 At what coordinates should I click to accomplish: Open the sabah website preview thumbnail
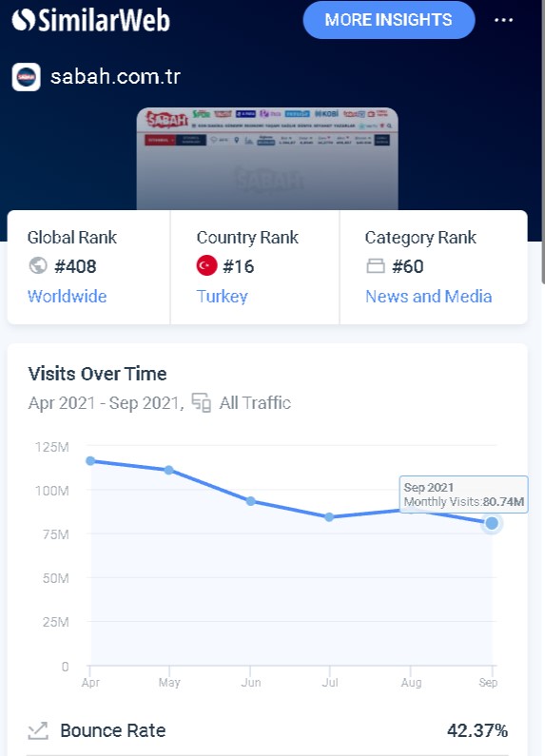click(267, 159)
